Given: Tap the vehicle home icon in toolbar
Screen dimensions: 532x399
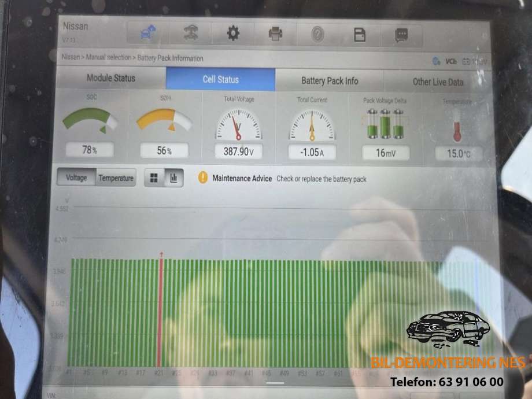Looking at the screenshot, I should coord(148,33).
